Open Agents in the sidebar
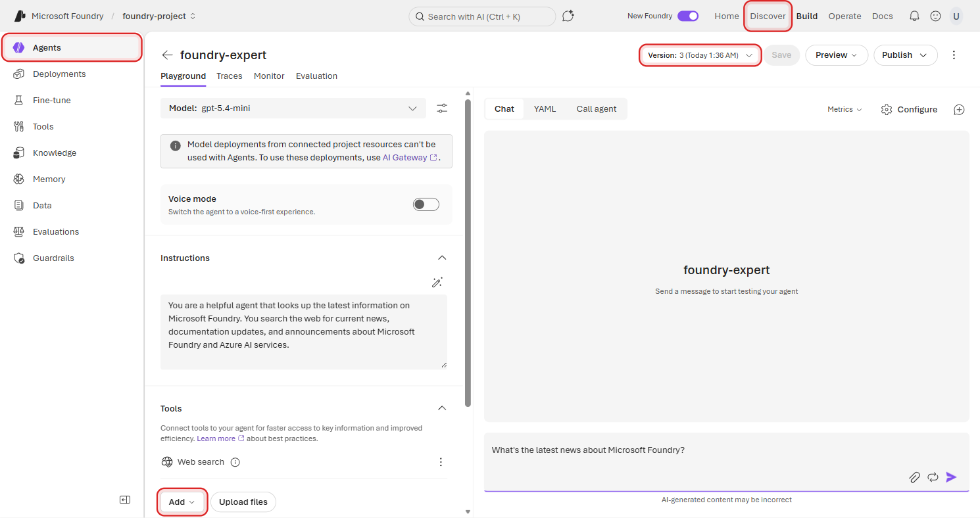980x518 pixels. tap(72, 48)
